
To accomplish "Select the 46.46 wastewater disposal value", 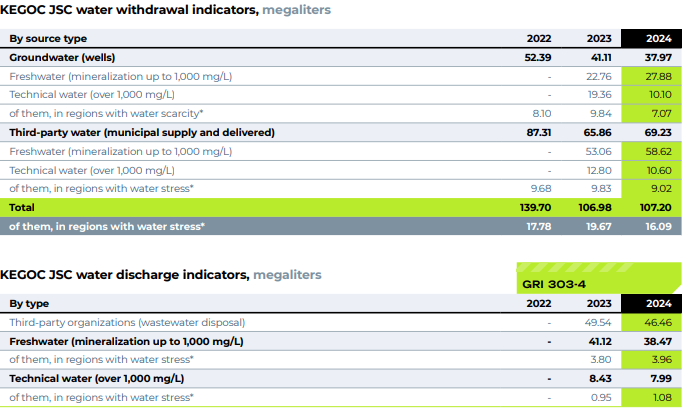I will 653,322.
